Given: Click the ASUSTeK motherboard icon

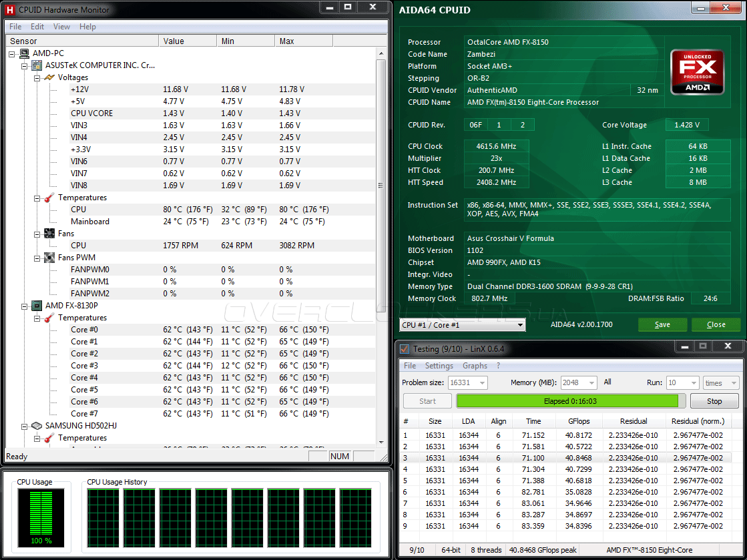Looking at the screenshot, I should 37,65.
